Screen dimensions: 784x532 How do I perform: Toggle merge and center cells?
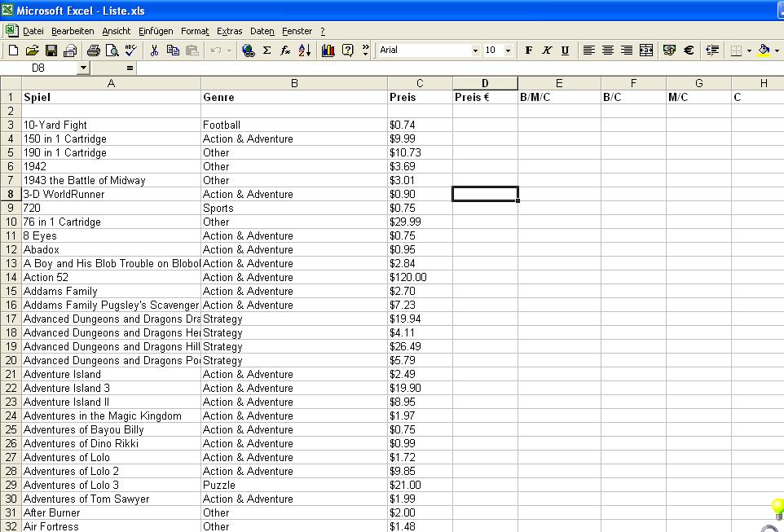click(x=646, y=51)
